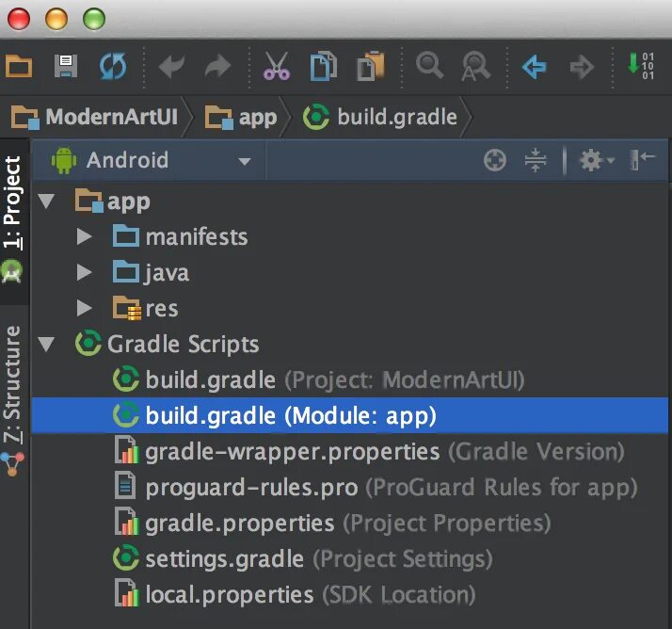
Task: Expand the java folder
Action: point(85,272)
